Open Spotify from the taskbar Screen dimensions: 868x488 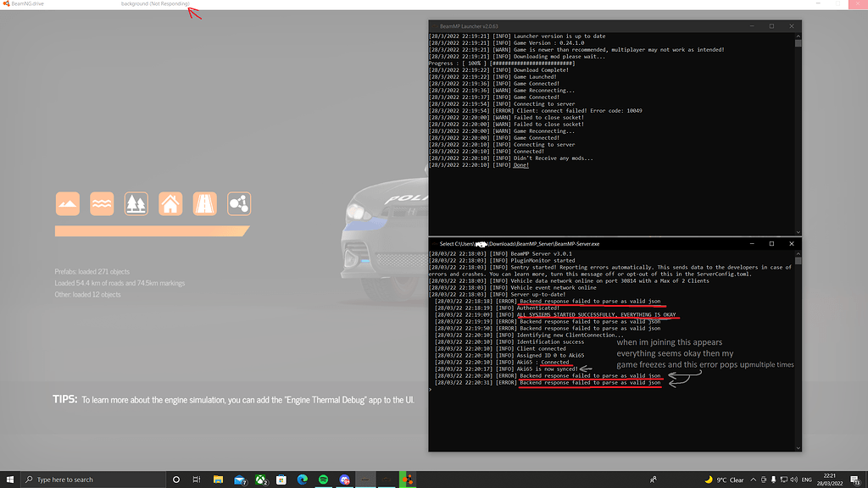click(x=323, y=479)
